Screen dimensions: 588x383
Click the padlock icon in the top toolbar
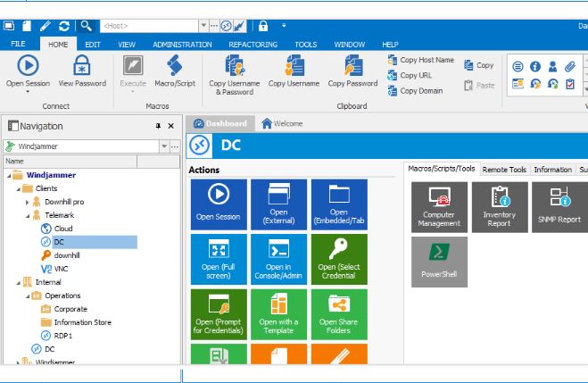tap(263, 26)
